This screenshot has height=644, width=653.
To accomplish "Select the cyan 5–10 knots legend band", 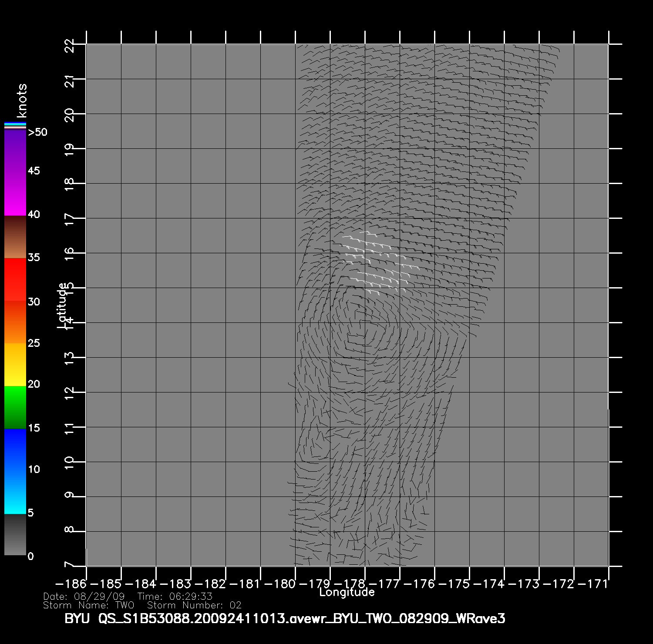I will [15, 492].
